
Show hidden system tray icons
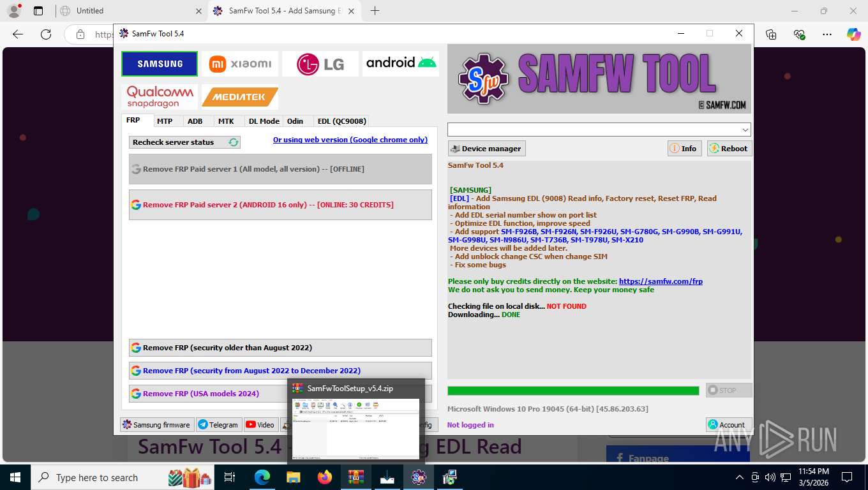[740, 477]
